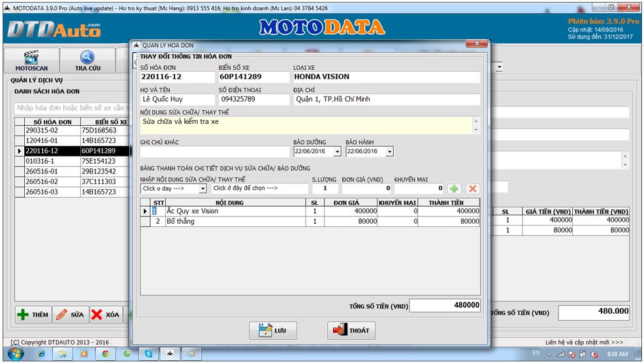The width and height of the screenshot is (644, 364).
Task: Open Internet Explorer from taskbar
Action: [41, 354]
